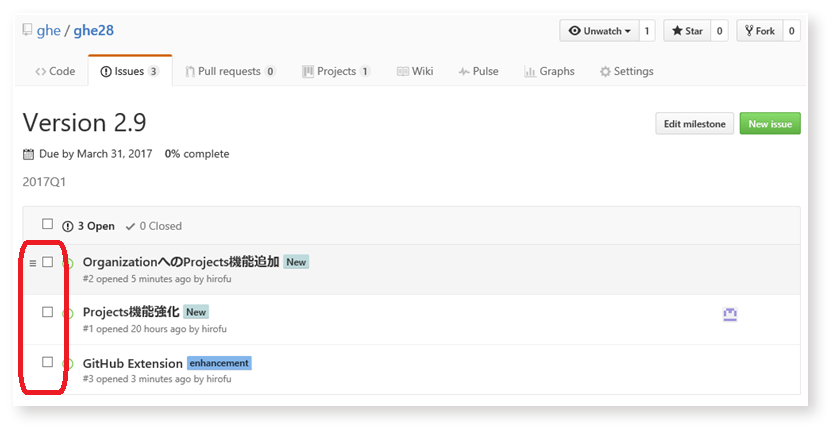Select the Issues tab
The image size is (828, 426).
pos(130,71)
